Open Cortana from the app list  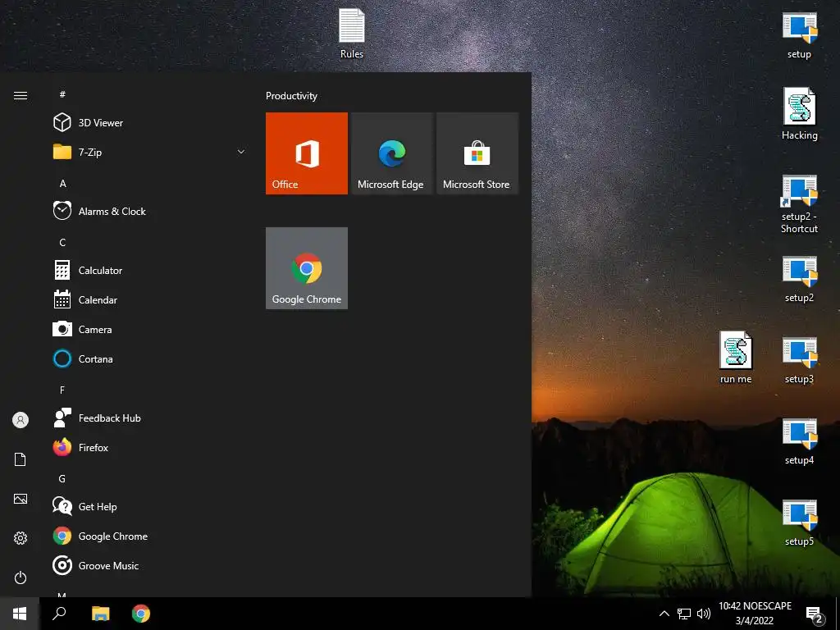tap(149, 359)
